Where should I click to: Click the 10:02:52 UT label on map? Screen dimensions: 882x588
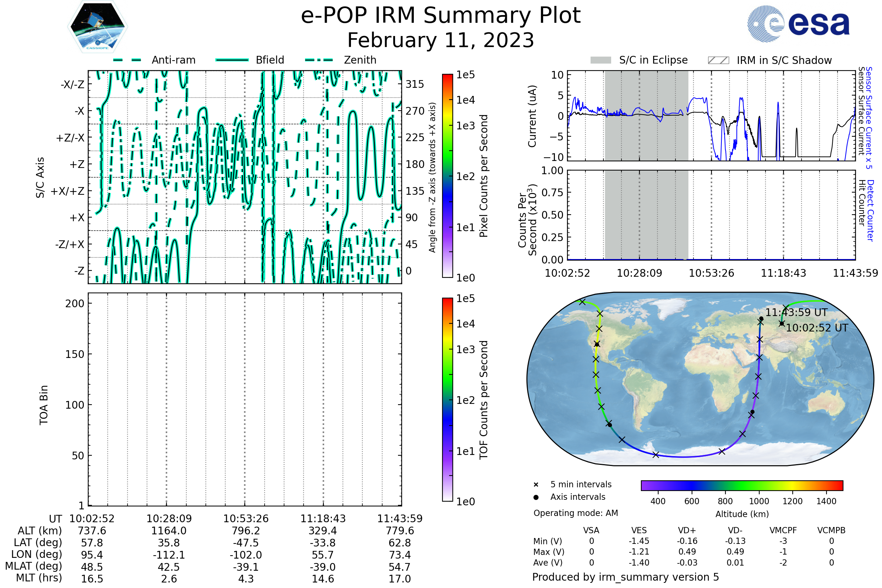click(x=817, y=328)
